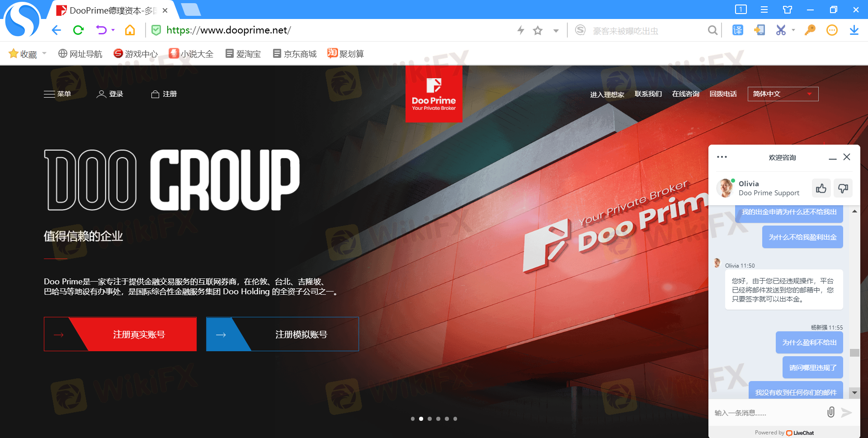Click the chat message input field
Screen dimensions: 868x438
click(x=767, y=413)
